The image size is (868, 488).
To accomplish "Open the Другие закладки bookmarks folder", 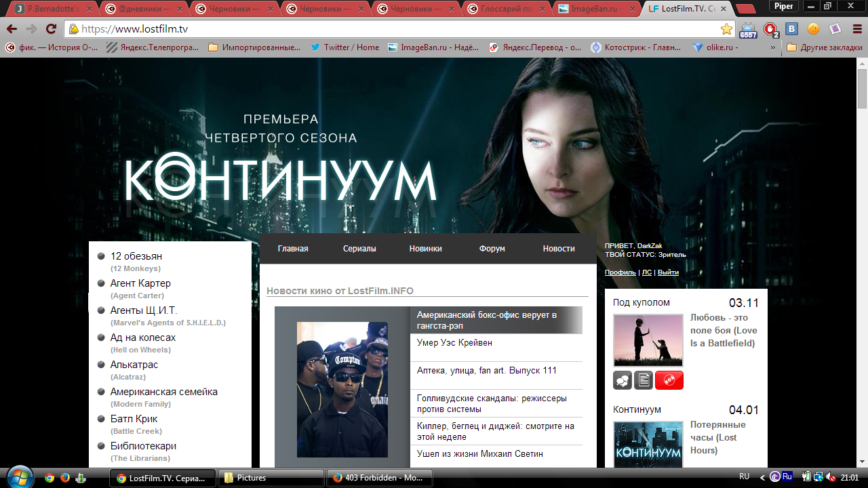I will (x=824, y=47).
